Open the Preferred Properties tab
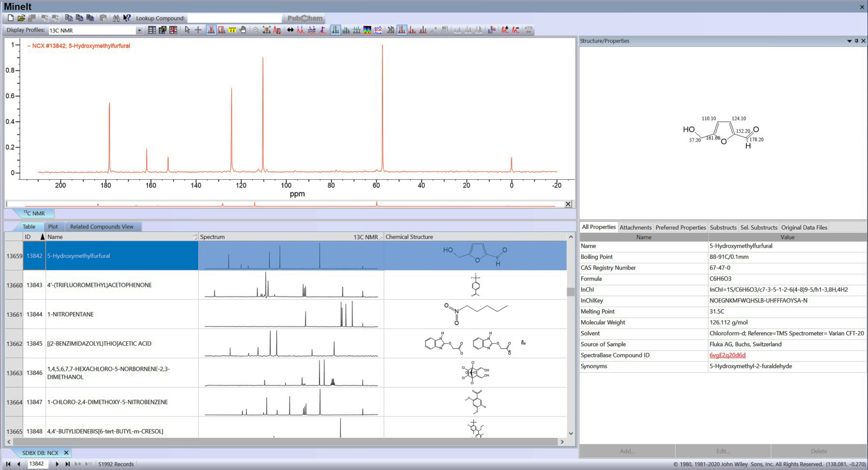Screen dimensions: 868x470 680,228
